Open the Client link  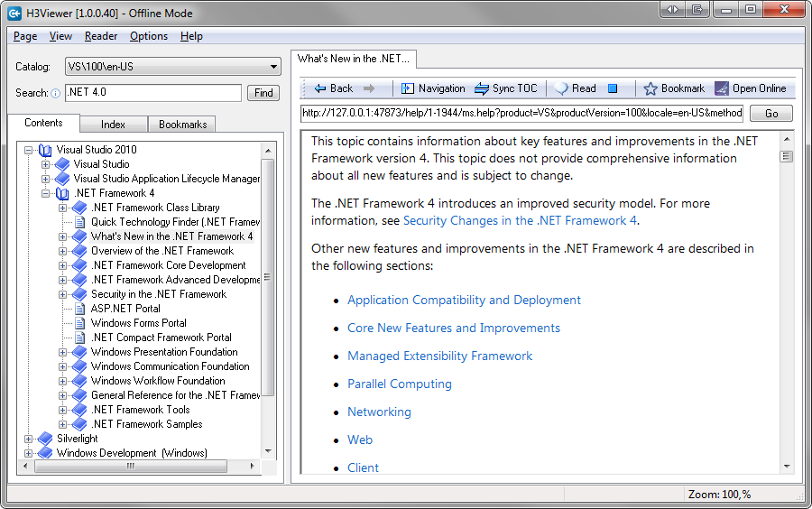(x=363, y=468)
